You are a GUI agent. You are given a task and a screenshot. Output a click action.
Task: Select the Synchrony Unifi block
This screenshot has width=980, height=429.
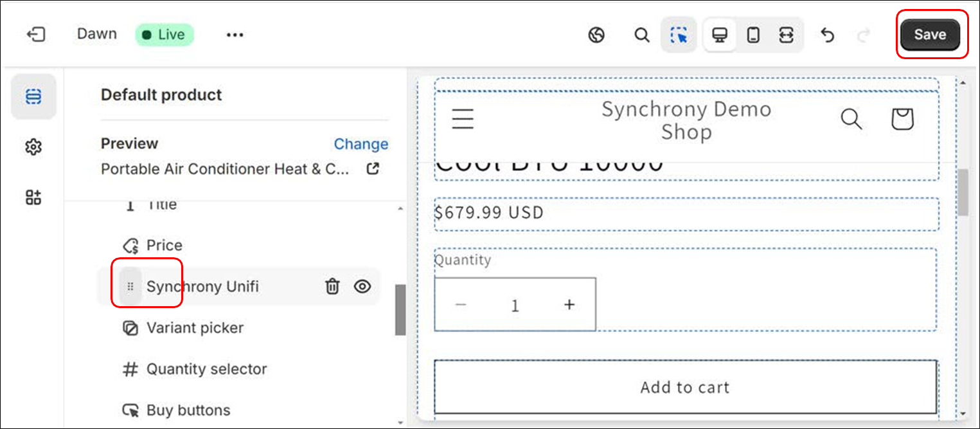click(x=238, y=286)
